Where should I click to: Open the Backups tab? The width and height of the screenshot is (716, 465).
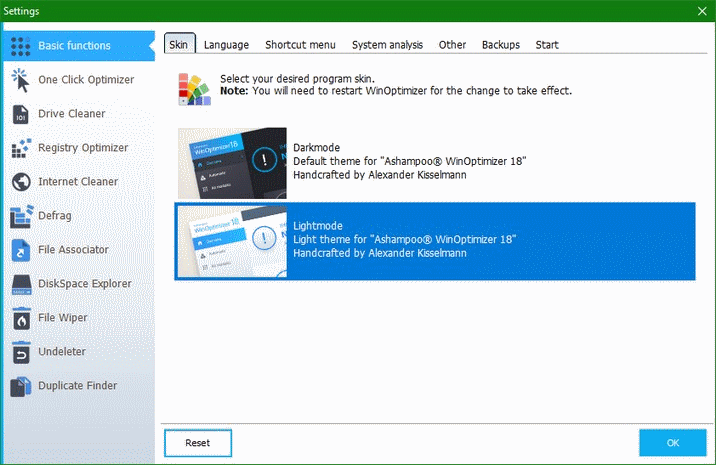point(501,45)
